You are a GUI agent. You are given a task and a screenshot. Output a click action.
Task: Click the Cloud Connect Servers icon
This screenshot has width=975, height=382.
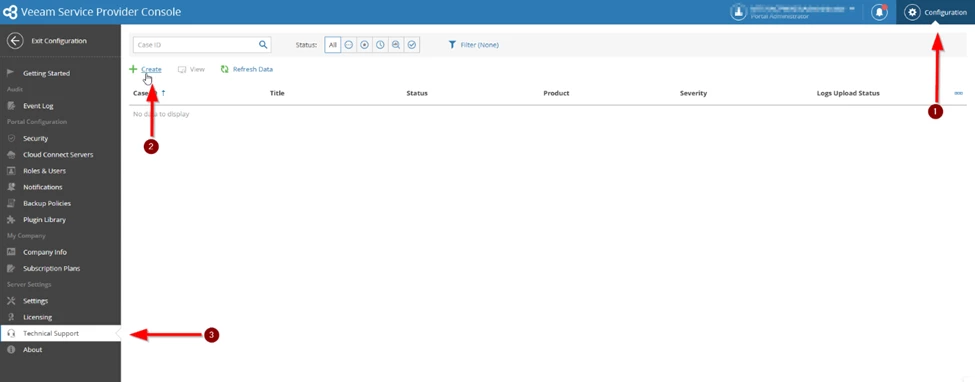11,154
